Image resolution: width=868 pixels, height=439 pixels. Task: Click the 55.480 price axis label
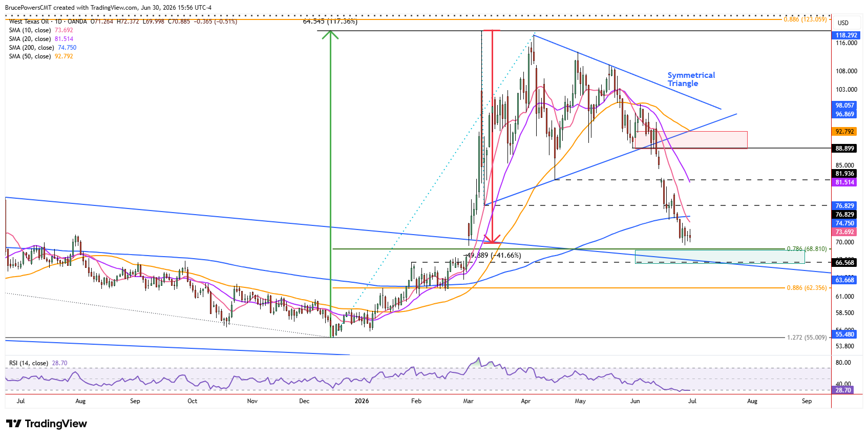click(x=845, y=335)
